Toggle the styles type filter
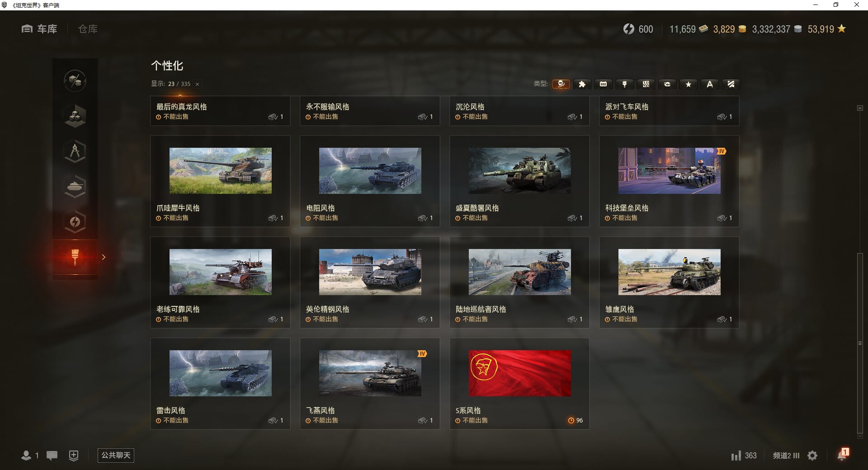Screen dimensions: 868x470 point(561,84)
